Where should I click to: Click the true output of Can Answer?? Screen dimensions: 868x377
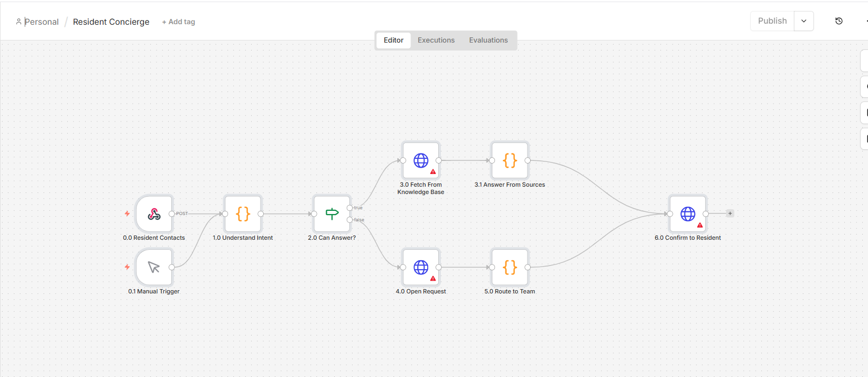tap(350, 208)
